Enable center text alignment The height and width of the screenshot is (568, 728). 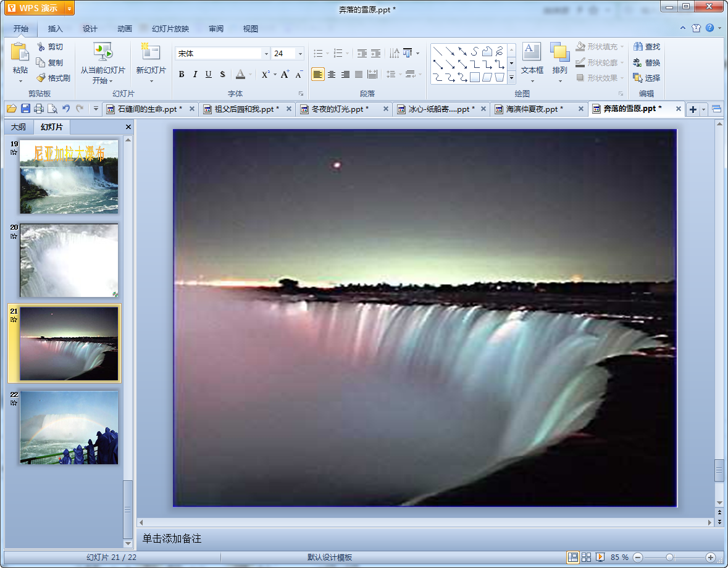pyautogui.click(x=332, y=75)
